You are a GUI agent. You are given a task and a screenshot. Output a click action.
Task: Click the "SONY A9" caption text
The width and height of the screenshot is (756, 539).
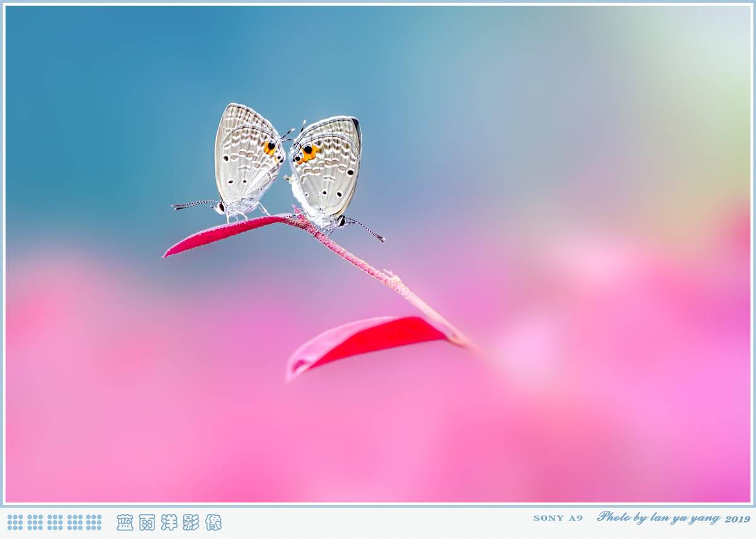pyautogui.click(x=558, y=518)
